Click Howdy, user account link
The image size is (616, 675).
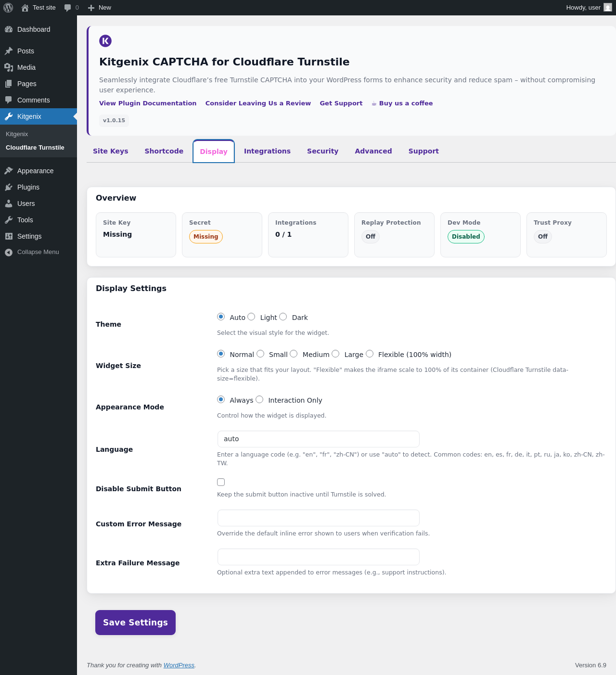[589, 8]
